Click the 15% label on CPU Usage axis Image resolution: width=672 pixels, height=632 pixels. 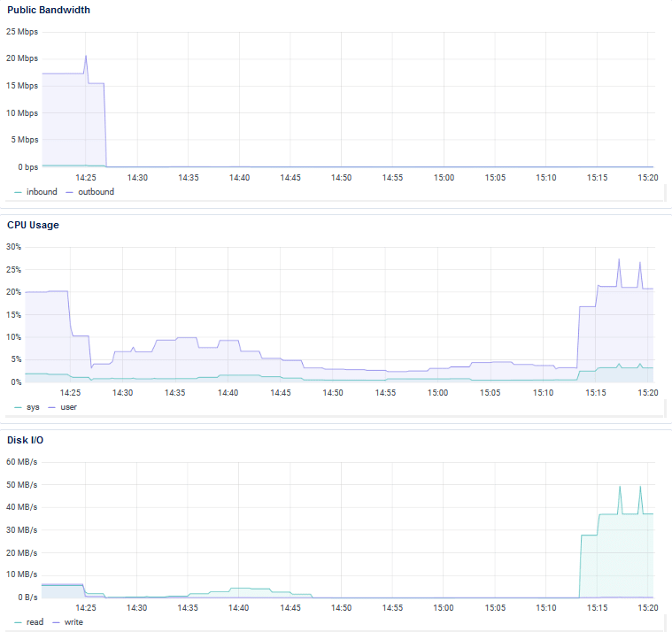[13, 315]
